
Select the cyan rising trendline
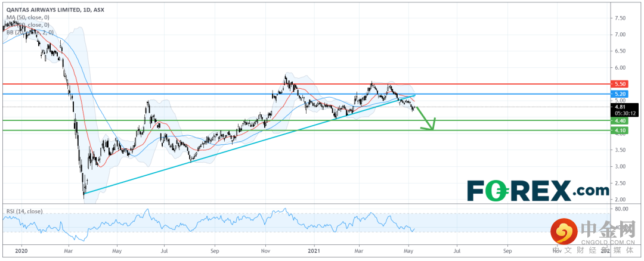point(250,144)
